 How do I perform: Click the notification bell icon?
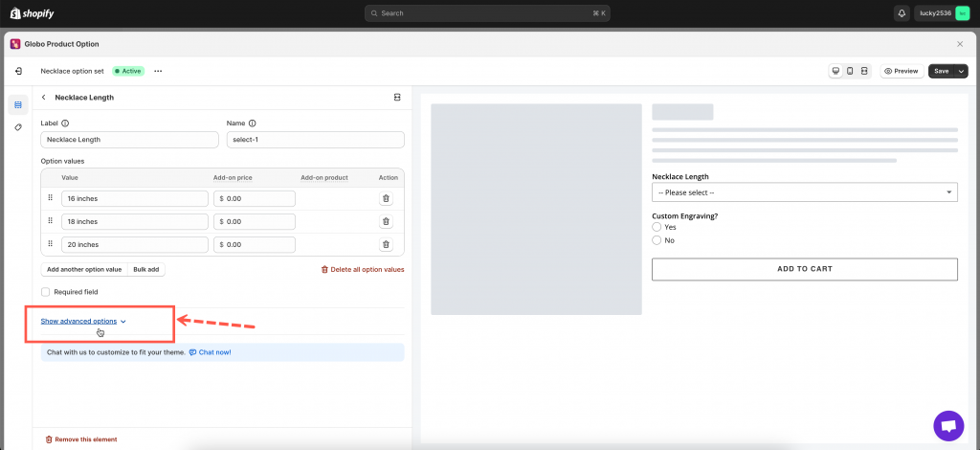[x=902, y=13]
